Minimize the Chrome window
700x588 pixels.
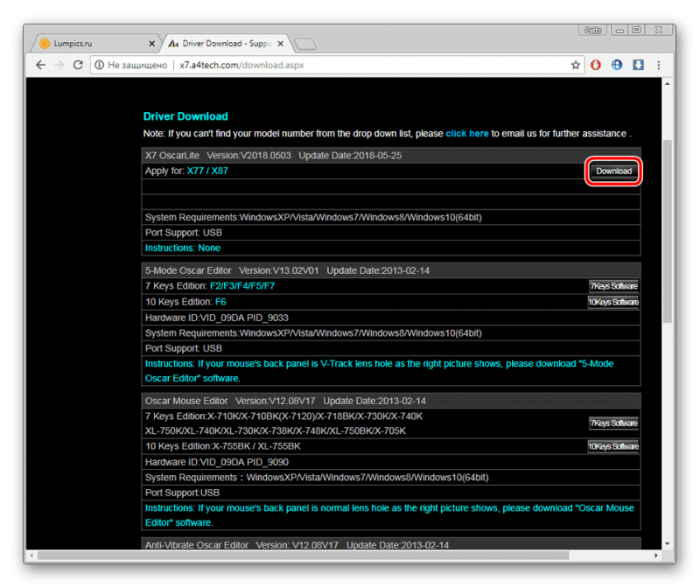pyautogui.click(x=619, y=31)
